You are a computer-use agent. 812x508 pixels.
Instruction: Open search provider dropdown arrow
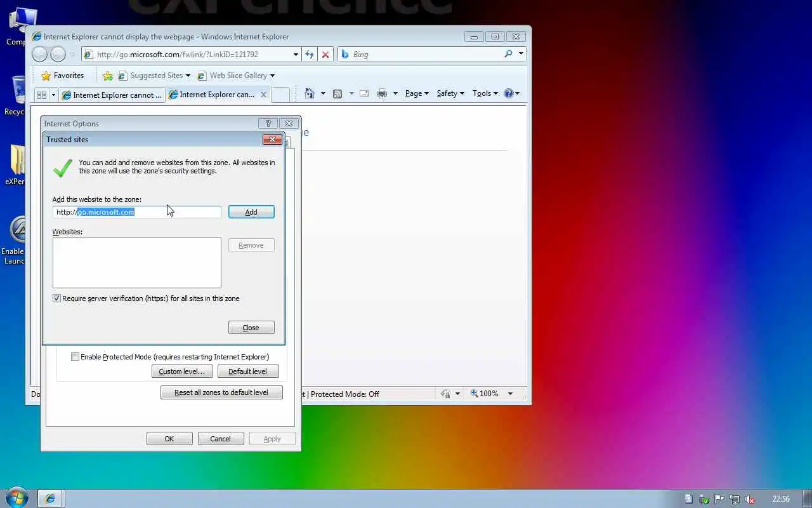[521, 54]
